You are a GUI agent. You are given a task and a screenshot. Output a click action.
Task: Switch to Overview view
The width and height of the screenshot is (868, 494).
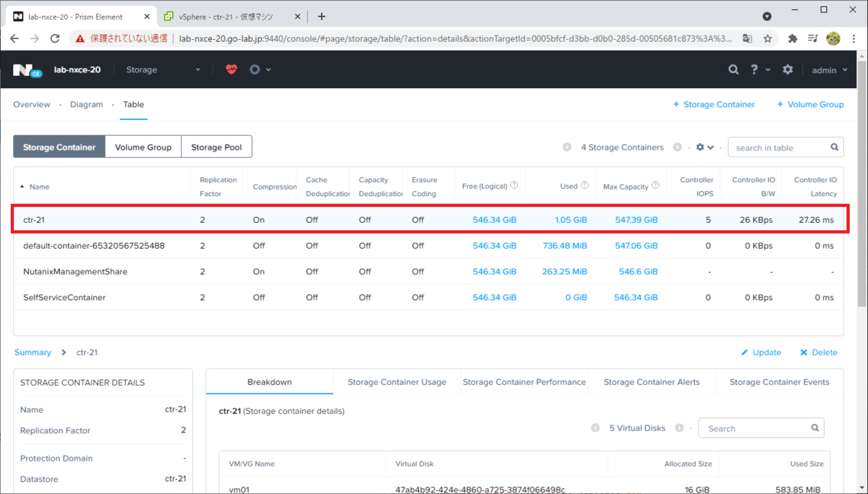point(32,104)
